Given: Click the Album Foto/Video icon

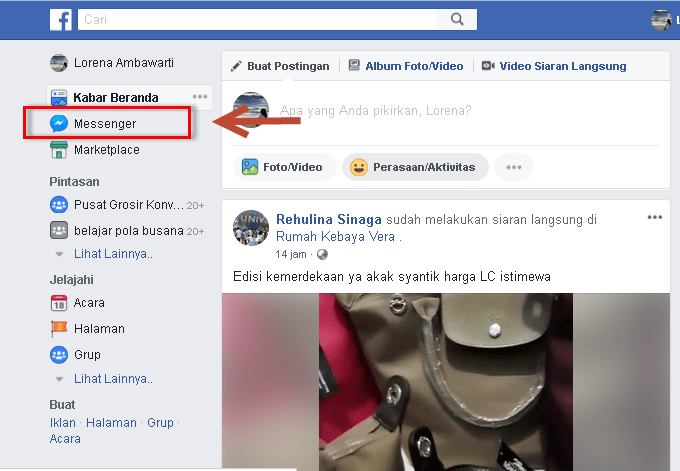Looking at the screenshot, I should coord(354,65).
